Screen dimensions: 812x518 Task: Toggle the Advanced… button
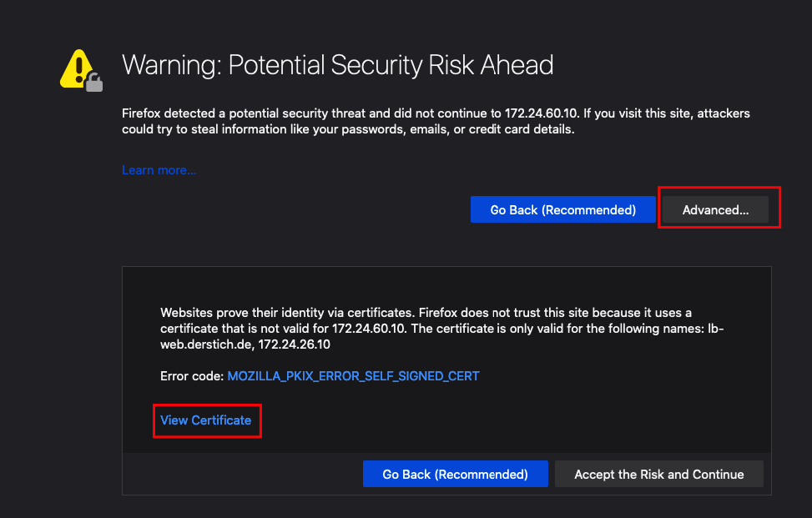click(x=715, y=209)
